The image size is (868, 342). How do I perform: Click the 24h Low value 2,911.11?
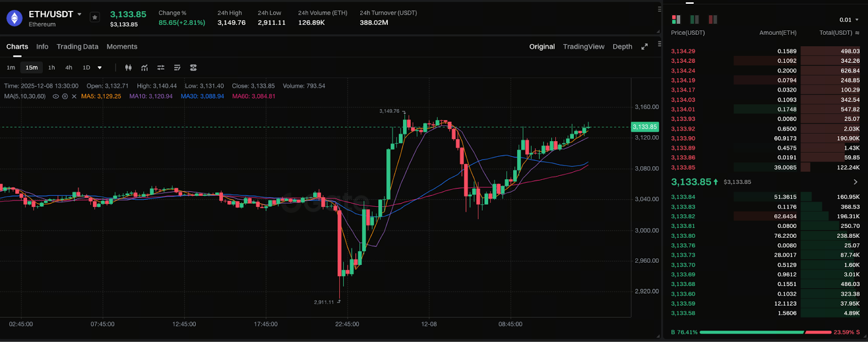pyautogui.click(x=272, y=23)
